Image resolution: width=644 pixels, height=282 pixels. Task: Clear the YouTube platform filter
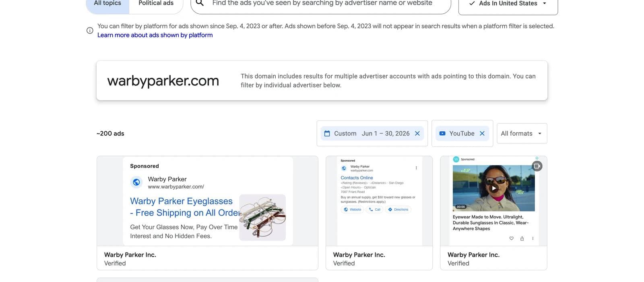(482, 133)
